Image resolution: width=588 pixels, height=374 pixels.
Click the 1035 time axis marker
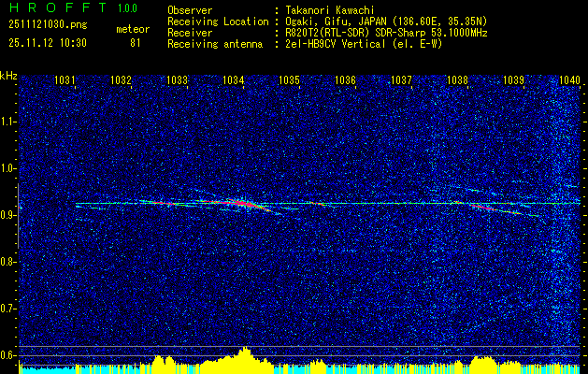click(289, 79)
